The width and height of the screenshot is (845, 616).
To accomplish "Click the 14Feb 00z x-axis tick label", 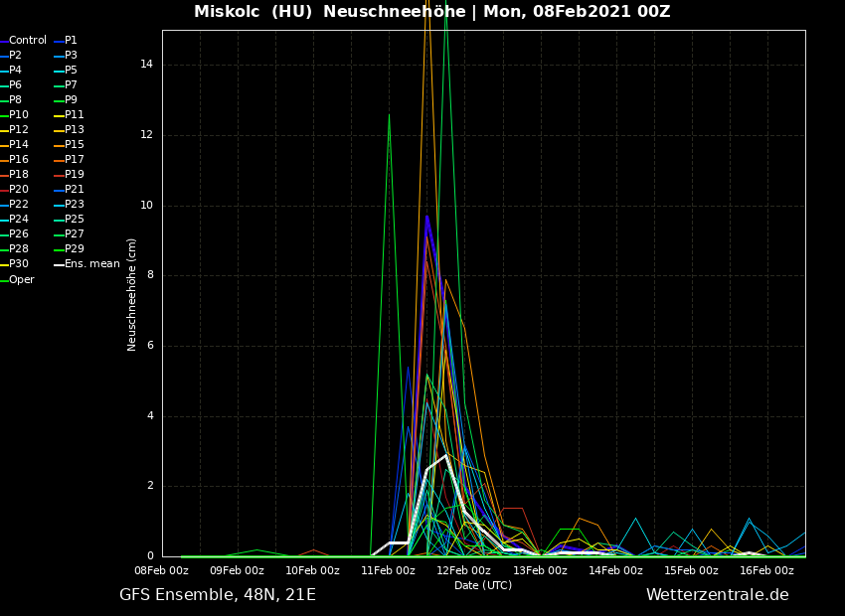I will (x=615, y=571).
